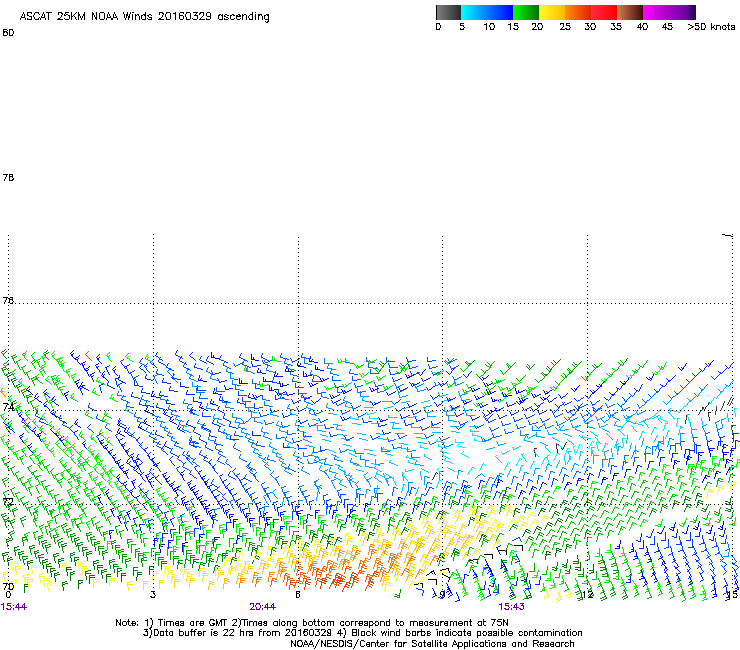
Task: Click the 9 longitude axis label
Action: [x=442, y=594]
